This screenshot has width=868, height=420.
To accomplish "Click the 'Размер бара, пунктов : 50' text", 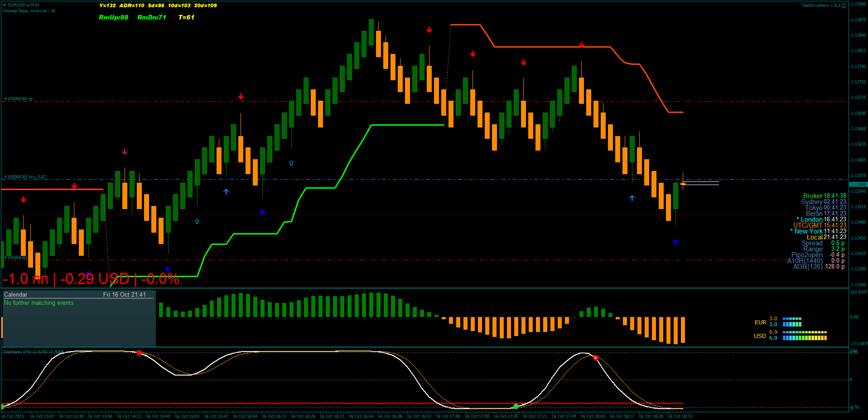I will click(x=29, y=11).
